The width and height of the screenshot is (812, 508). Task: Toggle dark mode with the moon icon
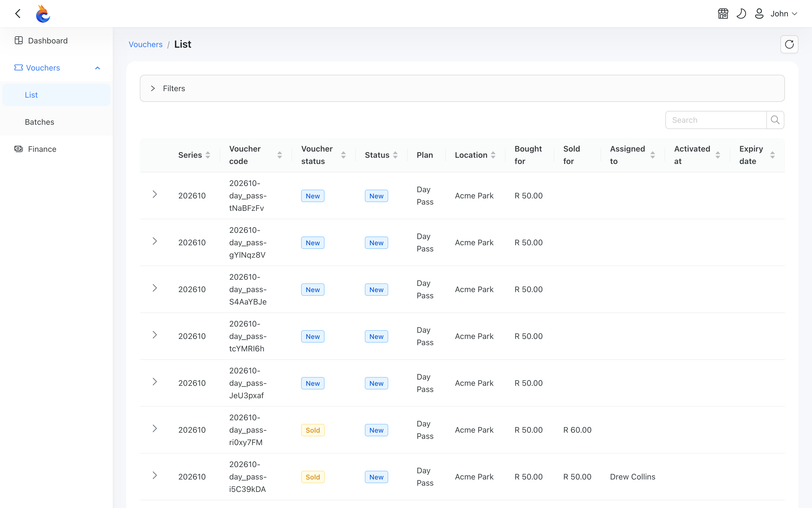click(741, 14)
